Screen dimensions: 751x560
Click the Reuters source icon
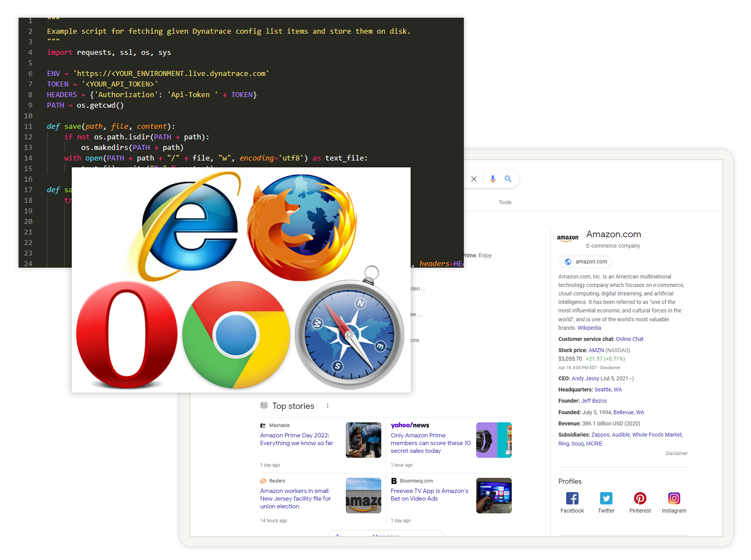(263, 481)
